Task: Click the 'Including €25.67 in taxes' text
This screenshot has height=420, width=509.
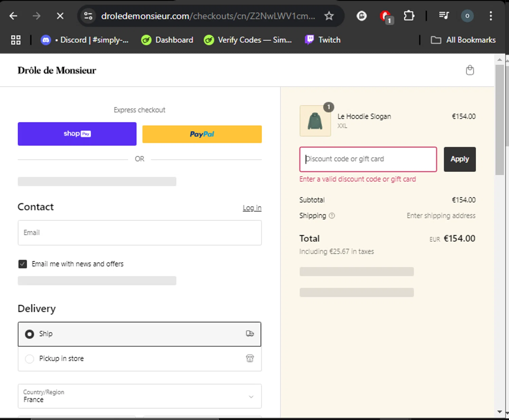Action: point(336,251)
